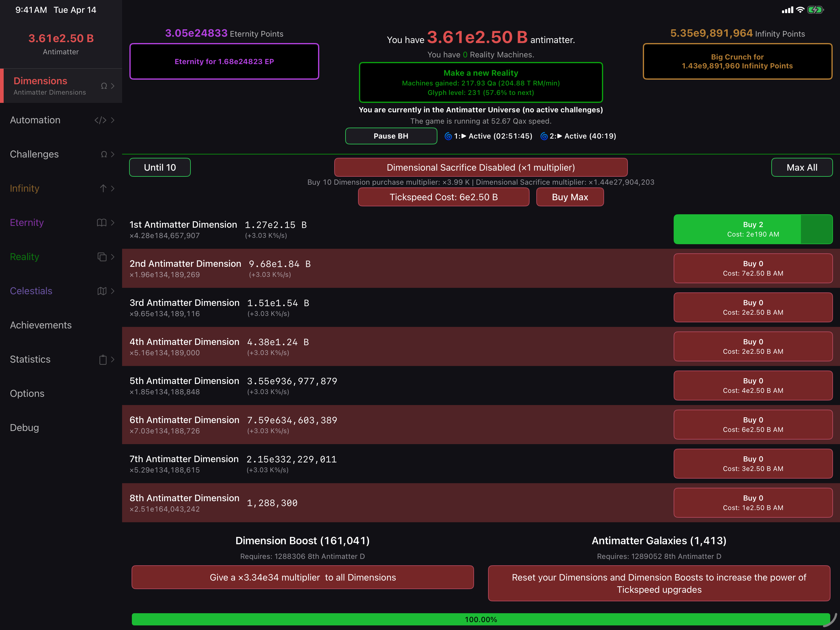Viewport: 840px width, 630px height.
Task: Click the black hole 1 spiral icon
Action: (448, 136)
